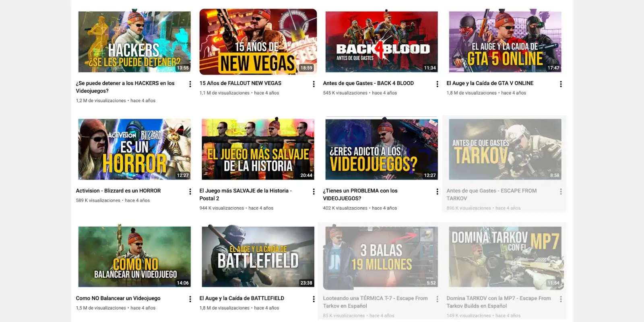
Task: Open title link ¿Tienes un PROBLEMA con los VIDEOJUEGOS?
Action: [x=360, y=194]
